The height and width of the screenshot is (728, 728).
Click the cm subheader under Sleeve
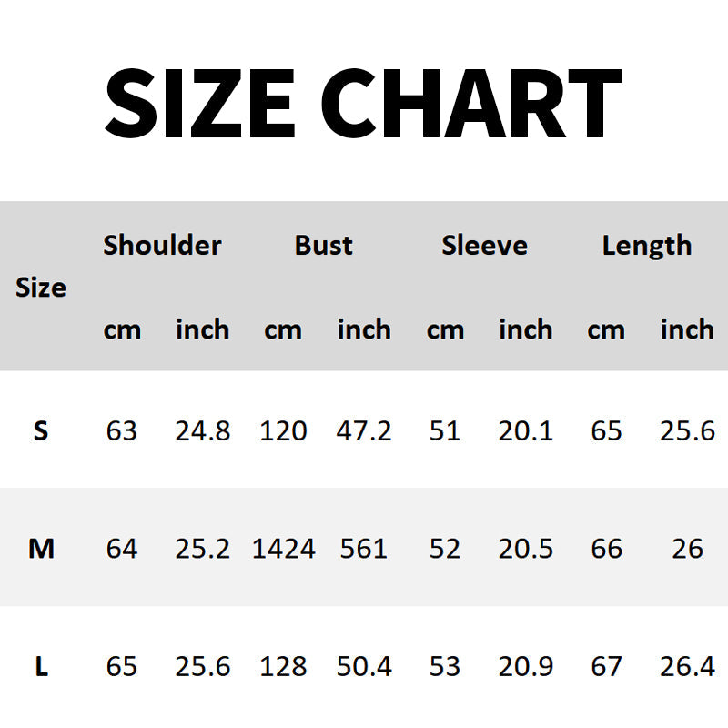(445, 329)
